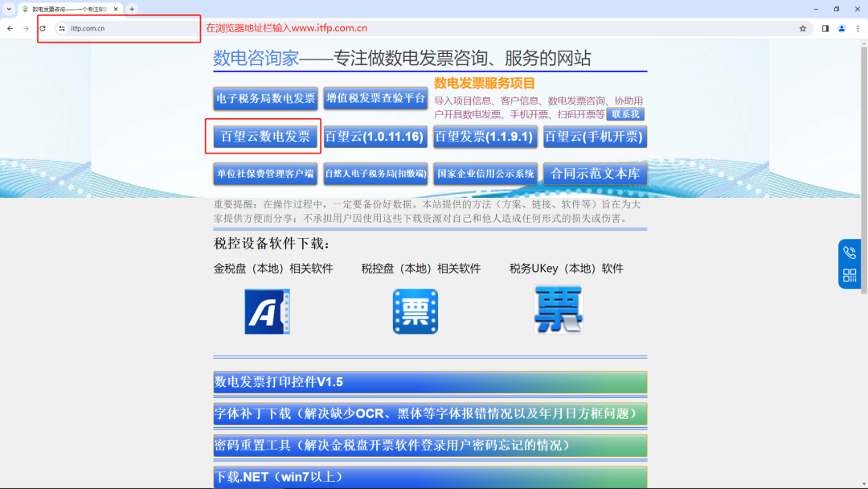The height and width of the screenshot is (489, 868).
Task: Expand the tab search dropdown arrow
Action: click(x=9, y=9)
